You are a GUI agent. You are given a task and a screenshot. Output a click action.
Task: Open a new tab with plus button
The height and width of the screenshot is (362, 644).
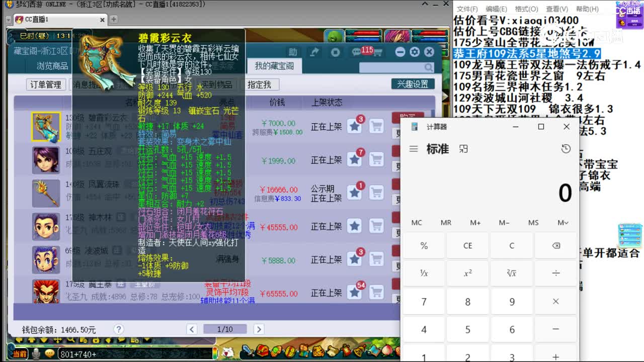tap(114, 20)
